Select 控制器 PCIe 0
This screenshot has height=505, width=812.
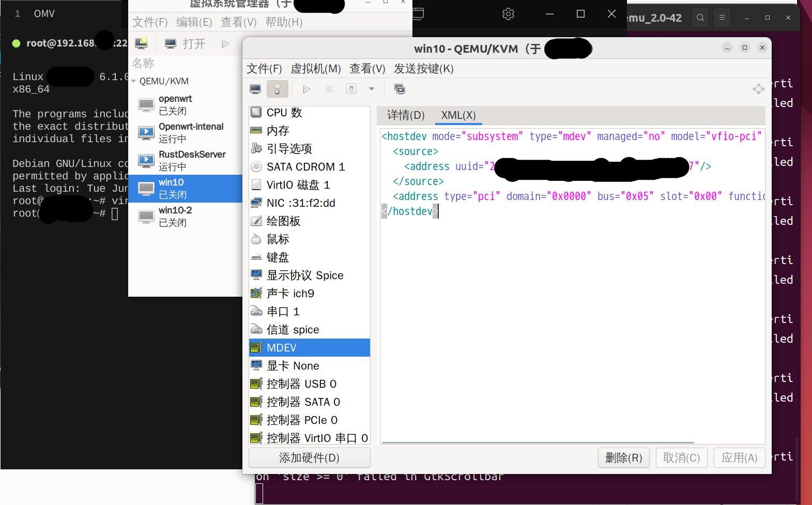click(x=309, y=420)
